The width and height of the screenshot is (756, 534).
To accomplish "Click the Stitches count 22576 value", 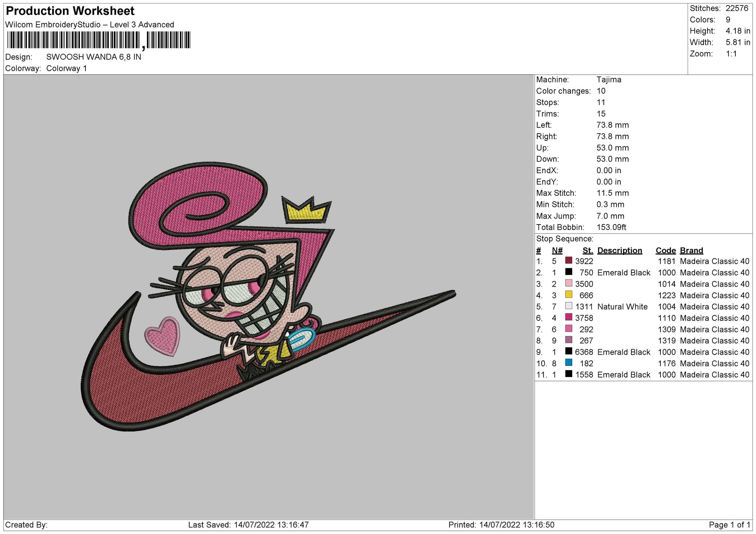I will tap(737, 8).
